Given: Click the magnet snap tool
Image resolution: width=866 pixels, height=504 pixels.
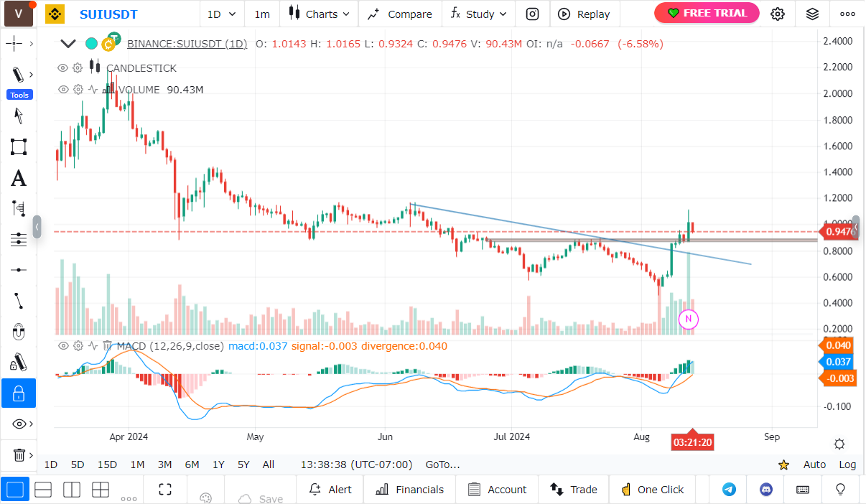Looking at the screenshot, I should [19, 332].
